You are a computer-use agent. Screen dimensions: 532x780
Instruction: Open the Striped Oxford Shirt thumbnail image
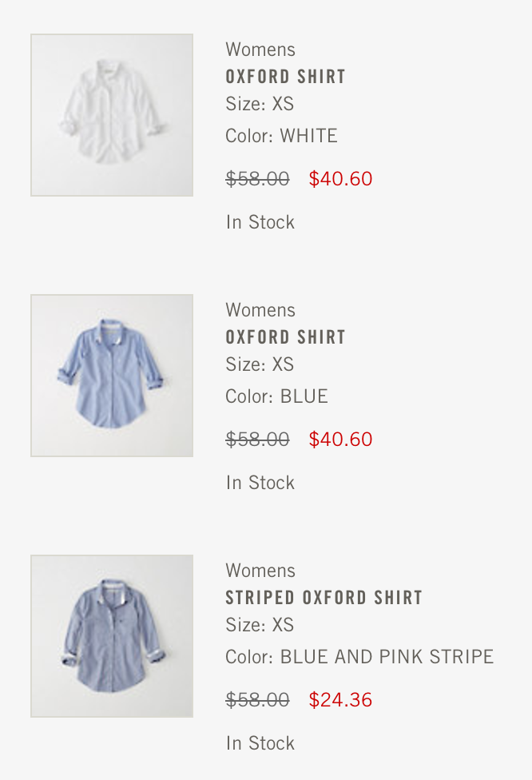point(112,636)
